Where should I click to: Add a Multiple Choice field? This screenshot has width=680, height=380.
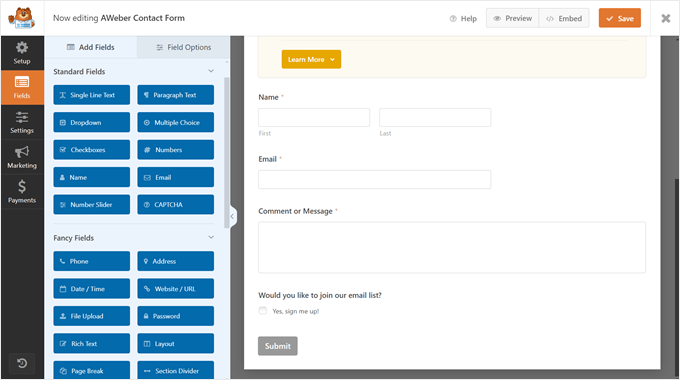click(176, 122)
